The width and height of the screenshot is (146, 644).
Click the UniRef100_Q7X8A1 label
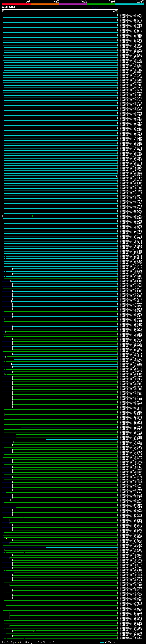(x=131, y=35)
